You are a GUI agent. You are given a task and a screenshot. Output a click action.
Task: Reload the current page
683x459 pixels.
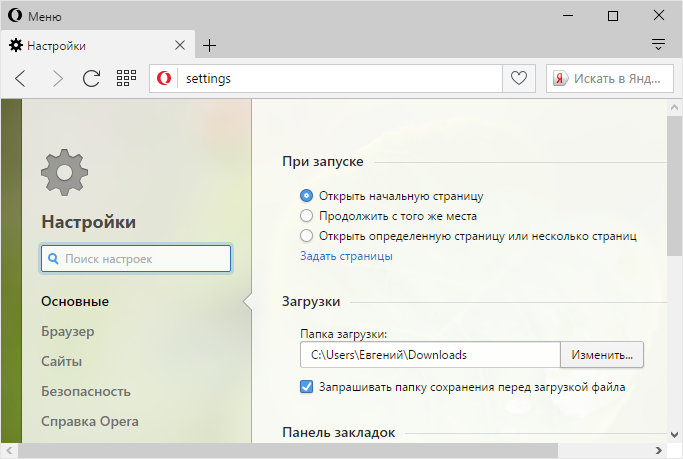coord(91,78)
